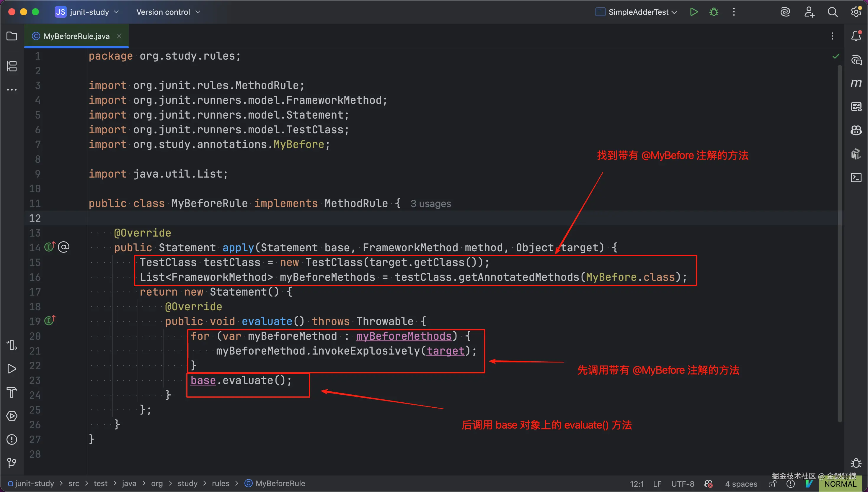Image resolution: width=868 pixels, height=492 pixels.
Task: Open the Git tool window
Action: pyautogui.click(x=12, y=463)
